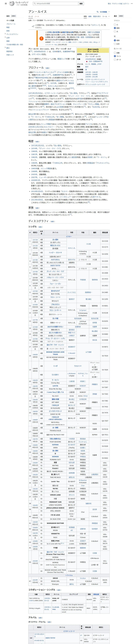Image resolution: width=138 pixels, height=644 pixels.
Task: Jump to 家族 in the contents sidebar
Action: pyautogui.click(x=8, y=31)
